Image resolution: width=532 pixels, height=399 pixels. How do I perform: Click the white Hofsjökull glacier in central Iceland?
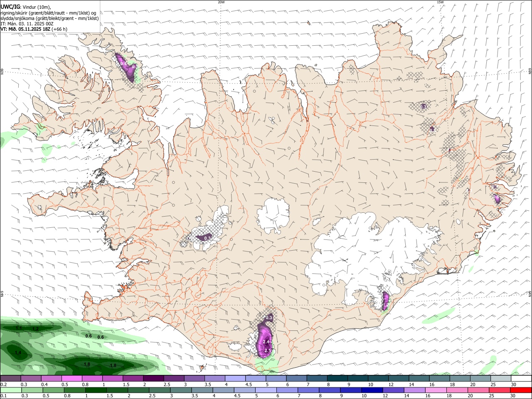point(273,215)
